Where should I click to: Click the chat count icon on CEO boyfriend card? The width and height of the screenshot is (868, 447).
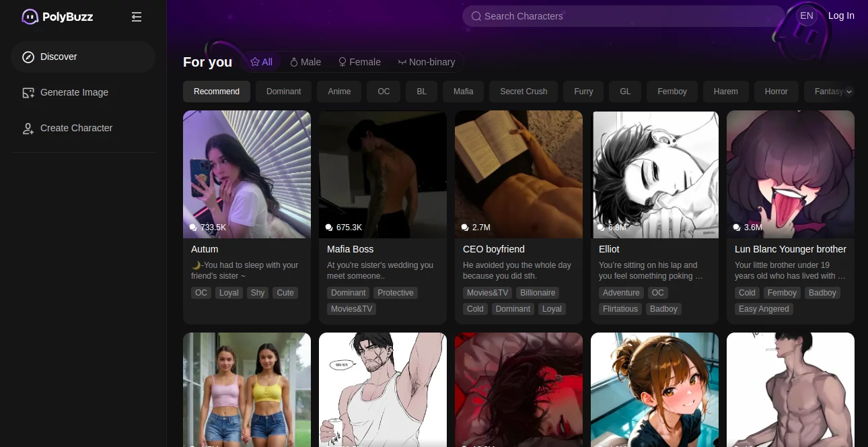(466, 228)
